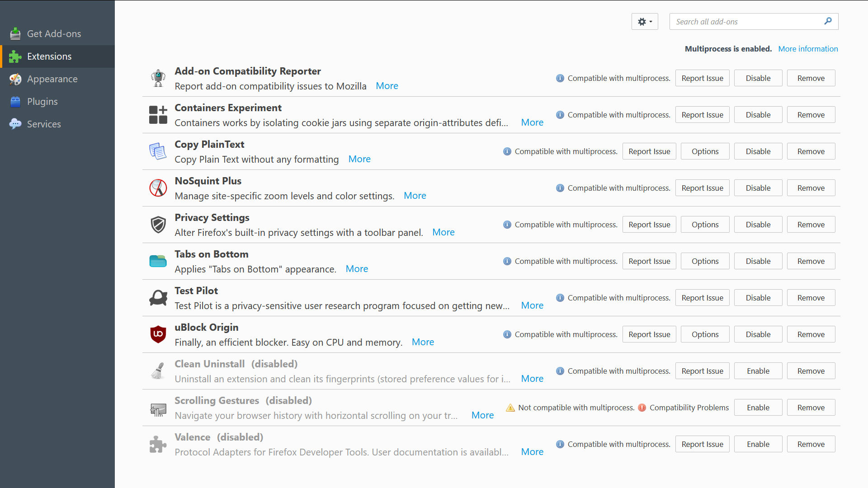Click the Containers Experiment grid icon
868x488 pixels.
pyautogui.click(x=158, y=115)
